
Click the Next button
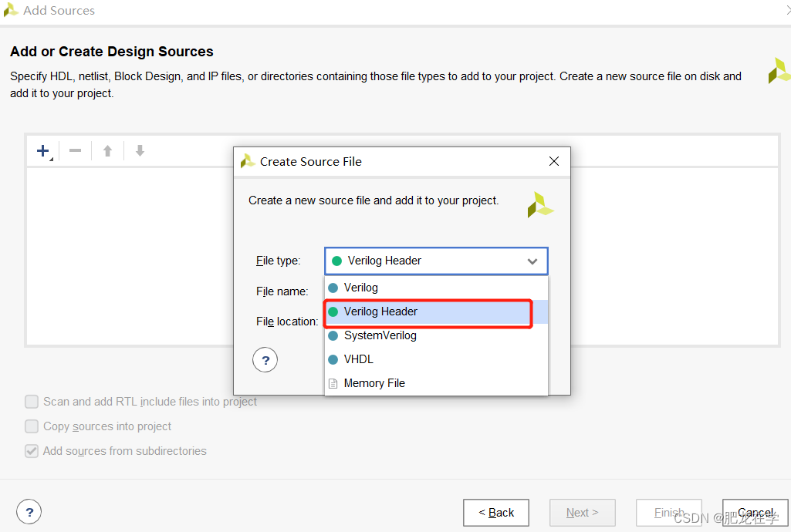[x=582, y=513]
